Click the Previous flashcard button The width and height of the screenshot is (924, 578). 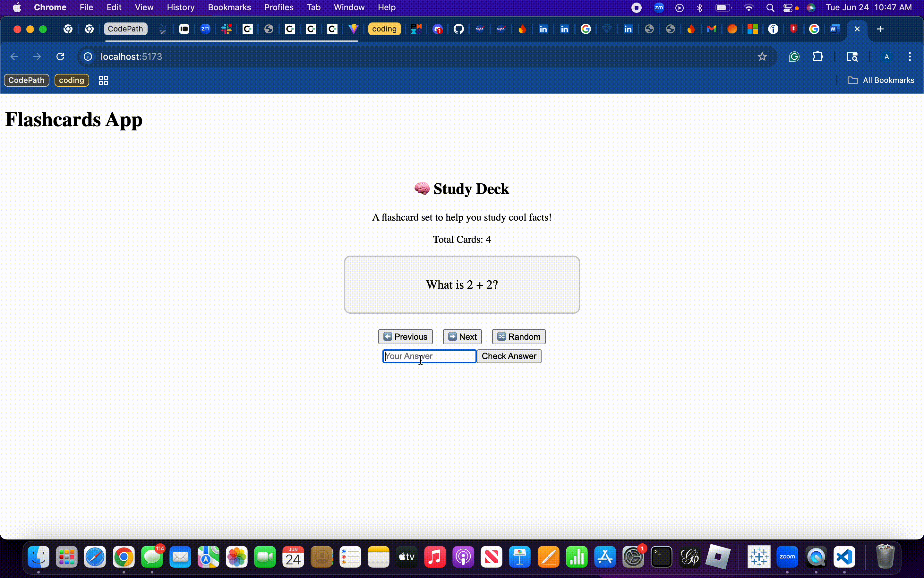[405, 337]
